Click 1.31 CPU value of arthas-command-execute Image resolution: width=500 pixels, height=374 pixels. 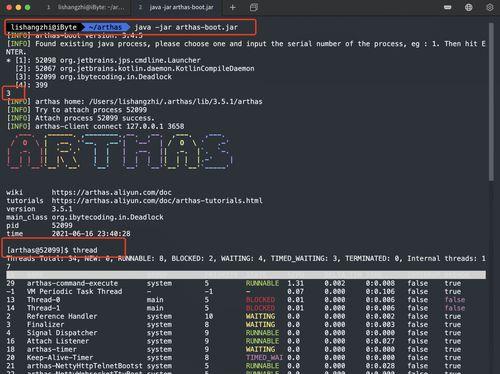295,283
